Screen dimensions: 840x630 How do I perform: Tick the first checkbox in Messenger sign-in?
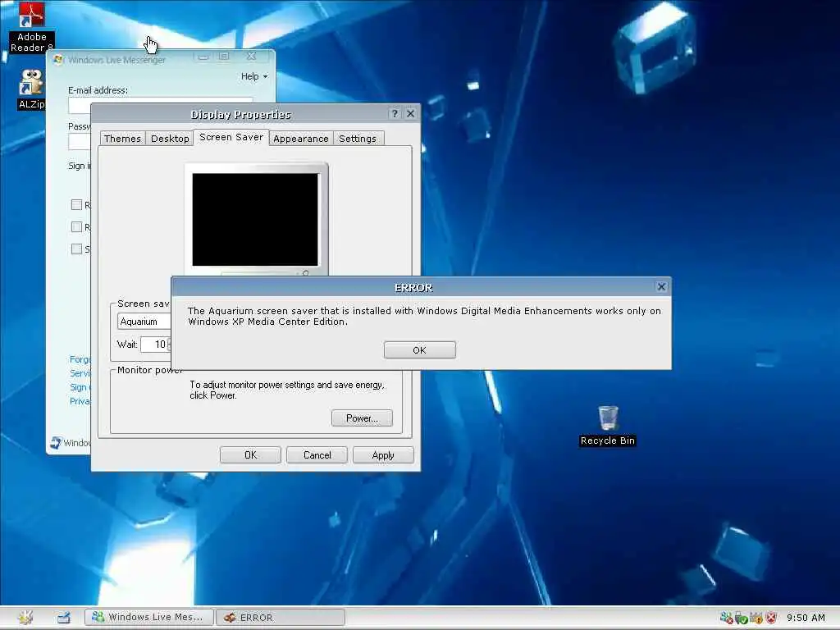(x=76, y=204)
